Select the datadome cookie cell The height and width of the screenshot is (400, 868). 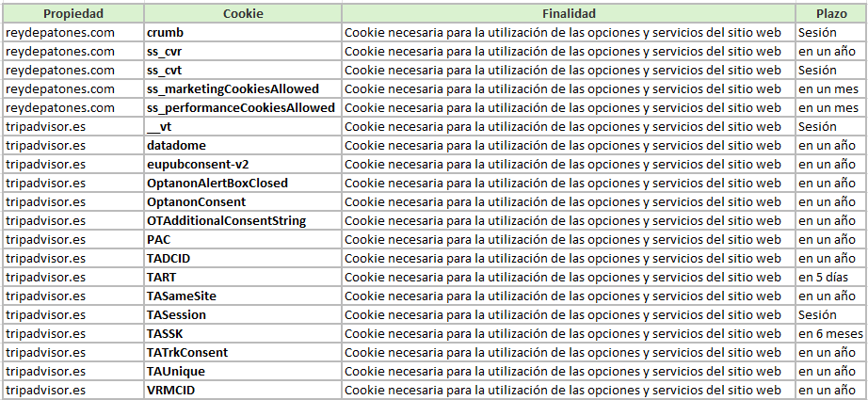click(x=243, y=146)
